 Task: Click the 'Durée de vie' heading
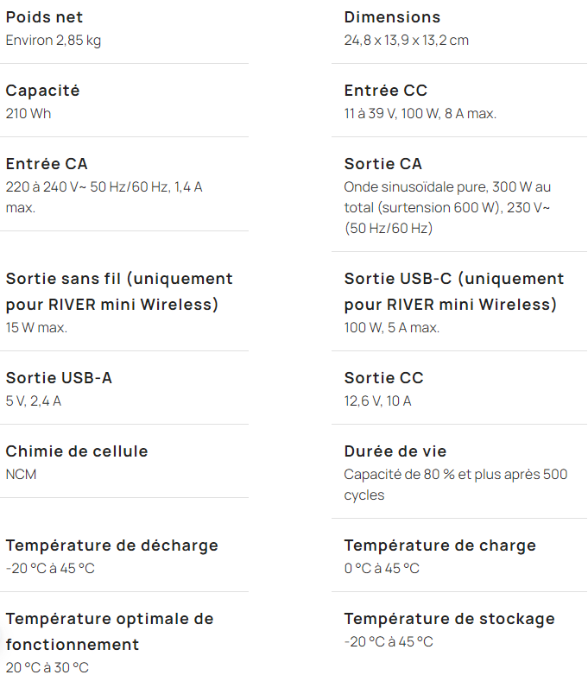click(395, 451)
